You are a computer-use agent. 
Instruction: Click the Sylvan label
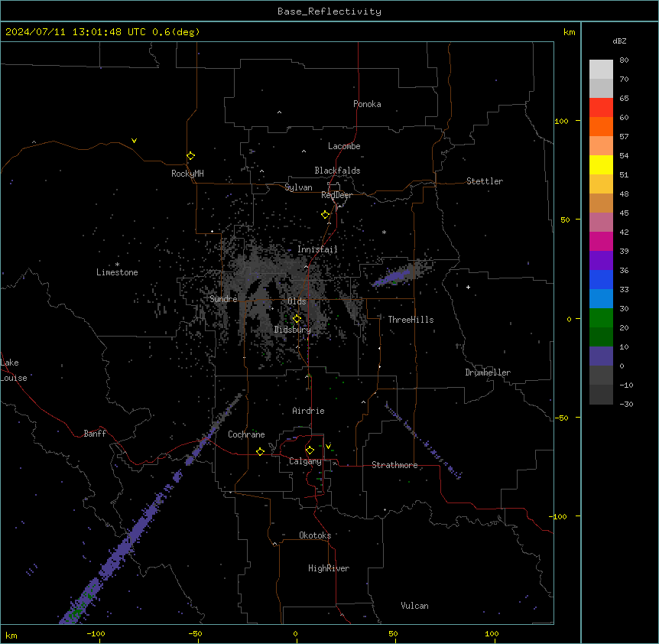298,187
